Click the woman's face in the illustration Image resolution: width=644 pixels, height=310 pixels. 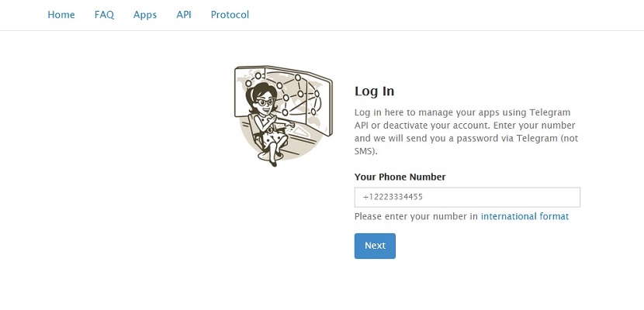[x=265, y=102]
